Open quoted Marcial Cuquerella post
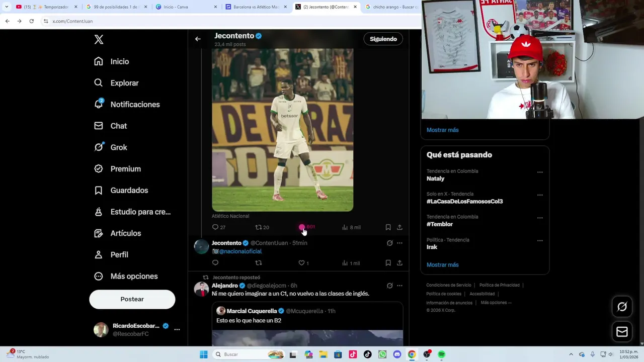The height and width of the screenshot is (362, 644). 307,324
